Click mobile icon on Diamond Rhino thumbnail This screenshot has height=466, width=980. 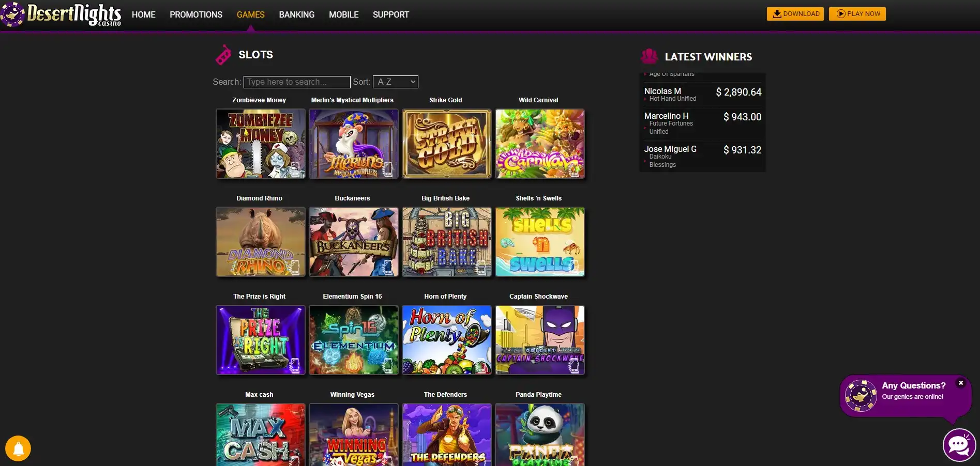(295, 267)
